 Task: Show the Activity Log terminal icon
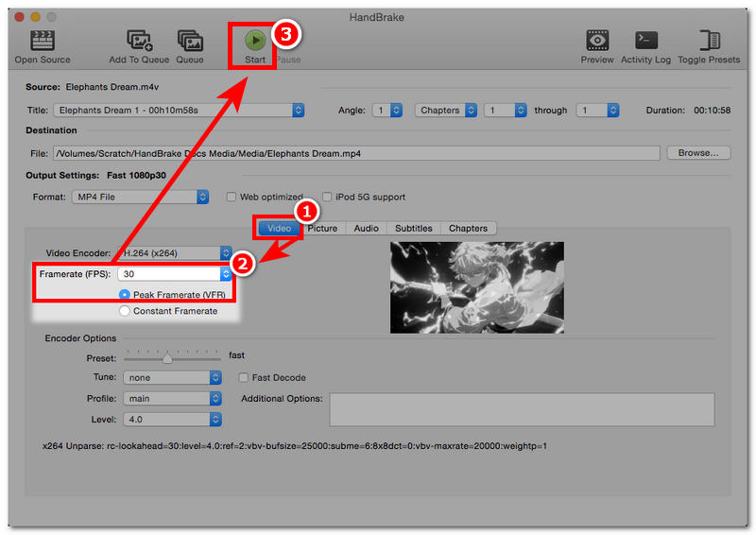coord(645,40)
